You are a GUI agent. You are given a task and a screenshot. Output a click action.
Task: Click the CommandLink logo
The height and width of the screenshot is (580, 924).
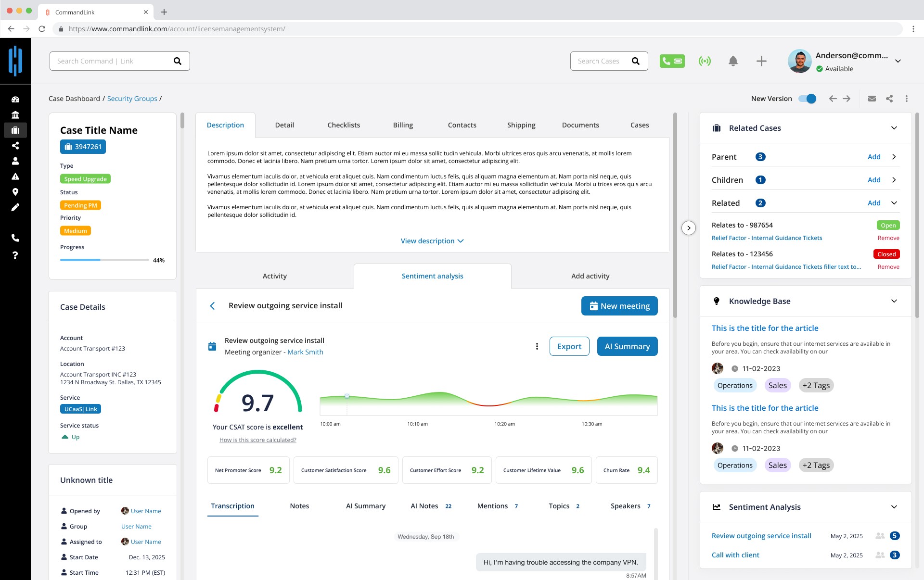click(x=15, y=61)
